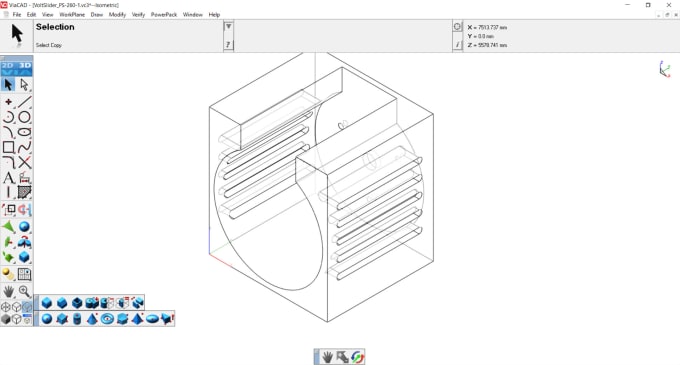Toggle the 2D/3D mode switch

click(16, 68)
